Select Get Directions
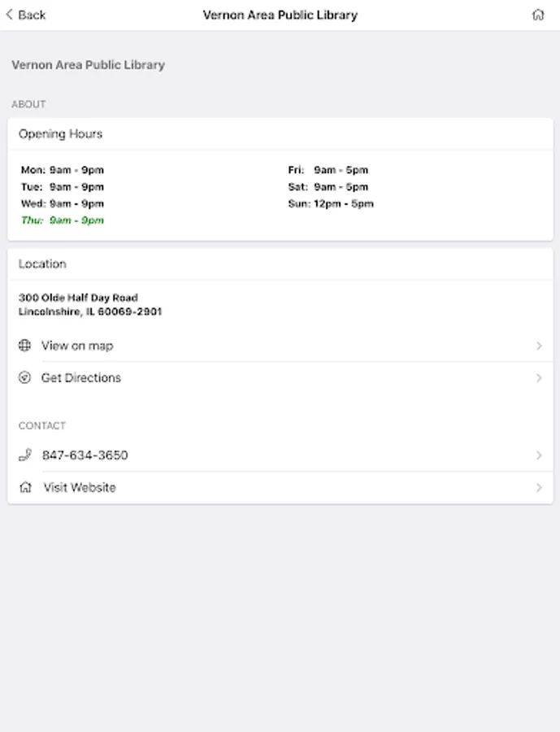This screenshot has height=732, width=560. pos(81,377)
